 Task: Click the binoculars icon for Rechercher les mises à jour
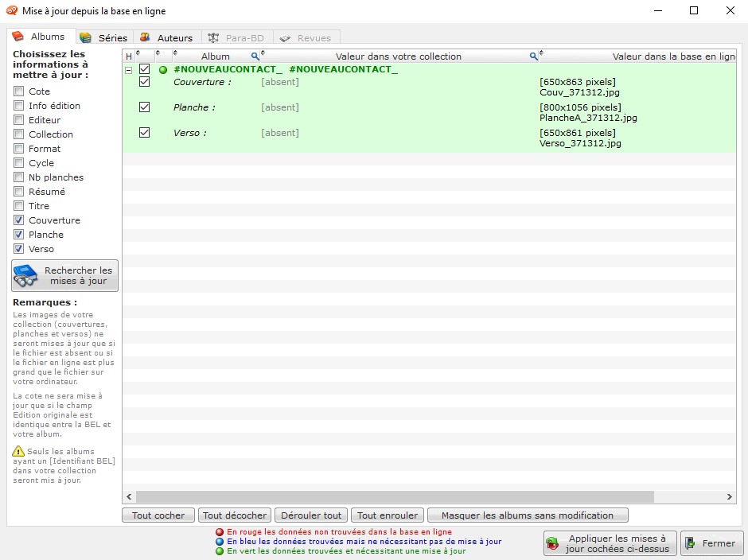pyautogui.click(x=26, y=276)
